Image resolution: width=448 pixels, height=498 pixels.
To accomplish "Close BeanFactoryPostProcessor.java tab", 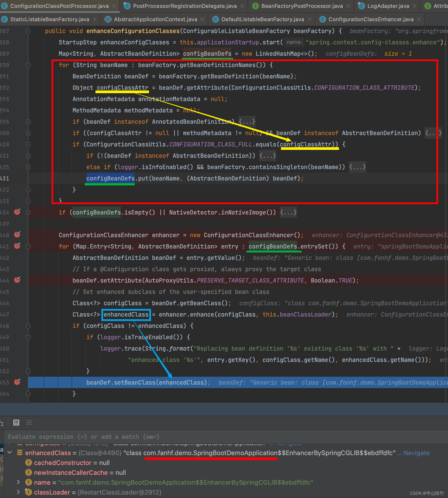I will click(x=348, y=6).
